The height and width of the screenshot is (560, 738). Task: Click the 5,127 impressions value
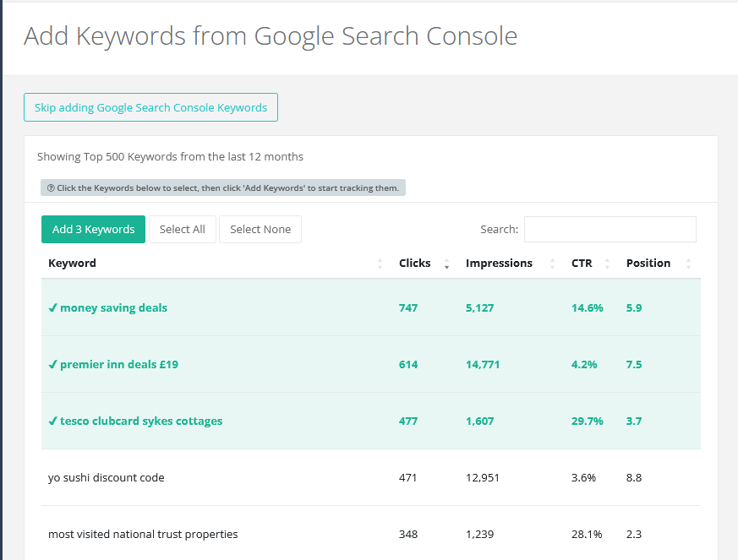click(479, 308)
